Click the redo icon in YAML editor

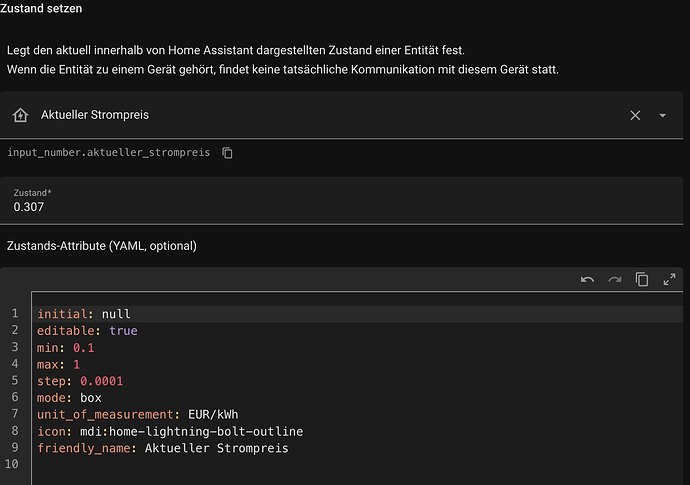[x=614, y=280]
